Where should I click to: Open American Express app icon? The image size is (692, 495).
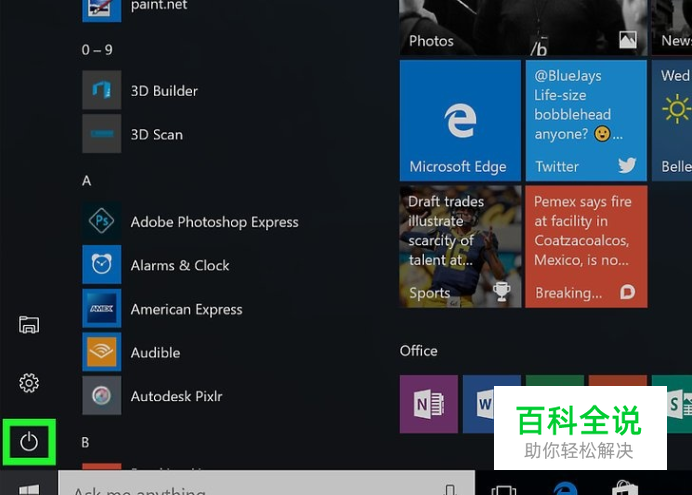[102, 308]
